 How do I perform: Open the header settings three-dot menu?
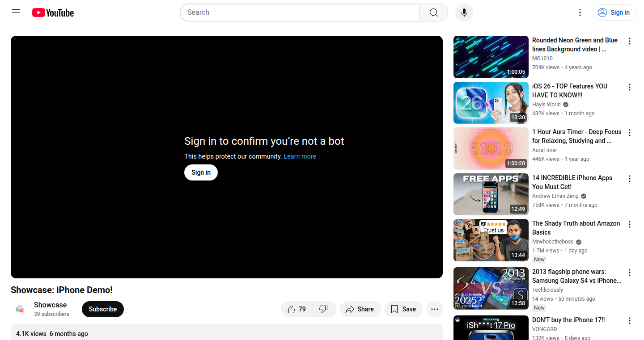tap(580, 13)
